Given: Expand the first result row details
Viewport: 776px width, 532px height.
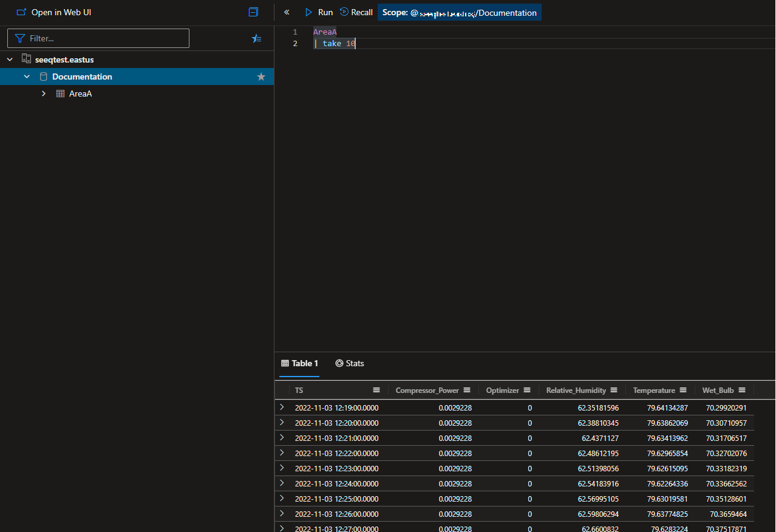Looking at the screenshot, I should point(281,408).
